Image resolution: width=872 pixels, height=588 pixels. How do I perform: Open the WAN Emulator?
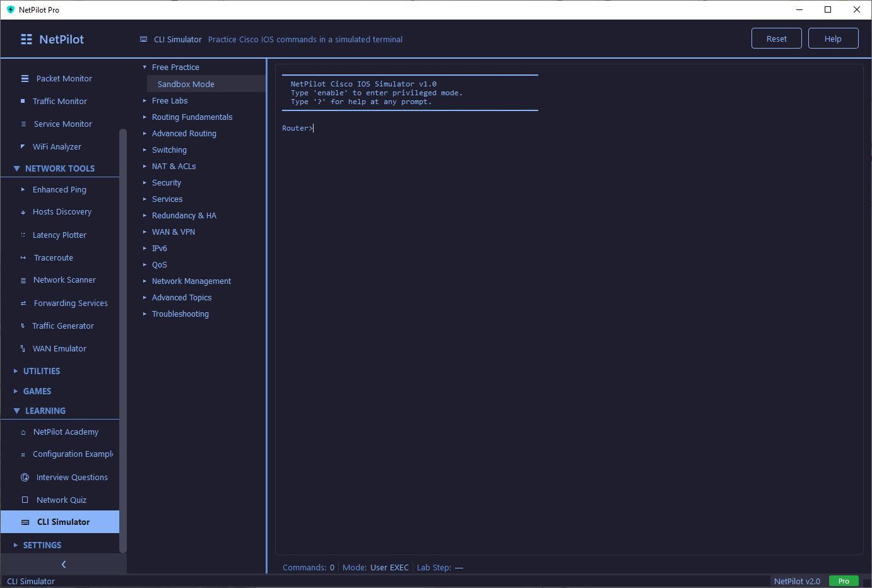59,348
